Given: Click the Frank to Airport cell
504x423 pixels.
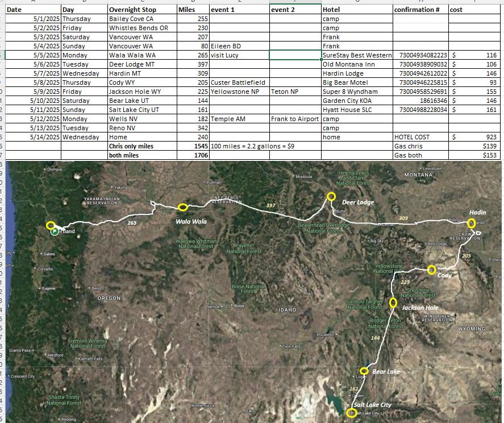Looking at the screenshot, I should click(x=295, y=119).
